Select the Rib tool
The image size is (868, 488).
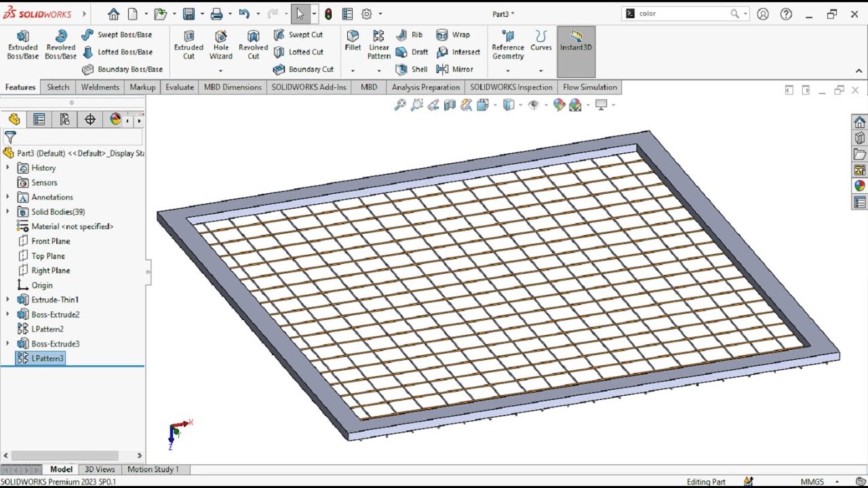tap(409, 35)
